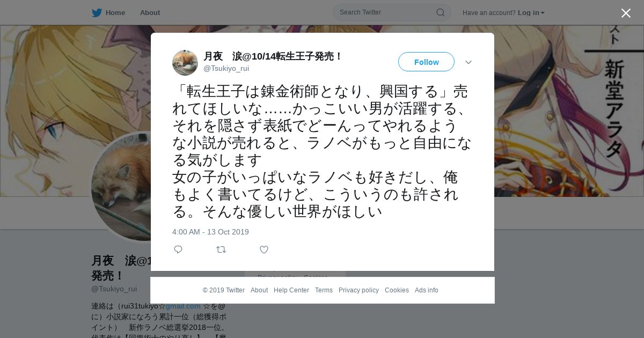The width and height of the screenshot is (644, 338).
Task: Open the @Tsukiyo_rui handle in the tweet
Action: (x=226, y=69)
